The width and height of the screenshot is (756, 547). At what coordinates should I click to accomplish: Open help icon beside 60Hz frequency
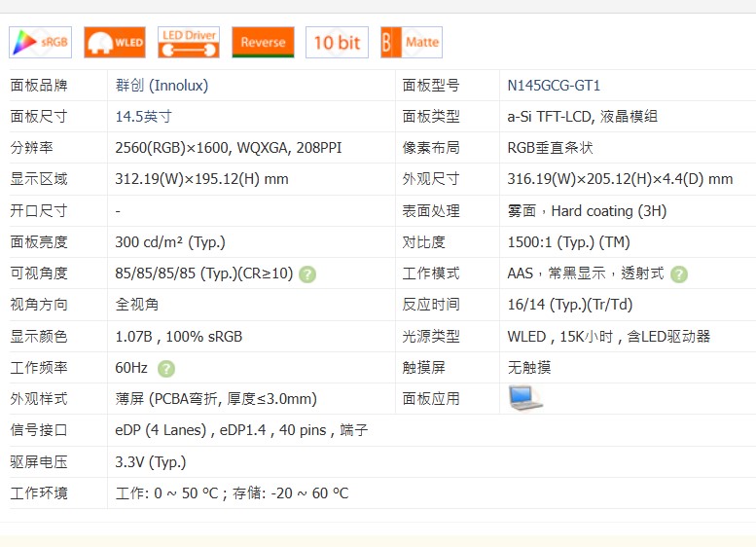pyautogui.click(x=166, y=368)
